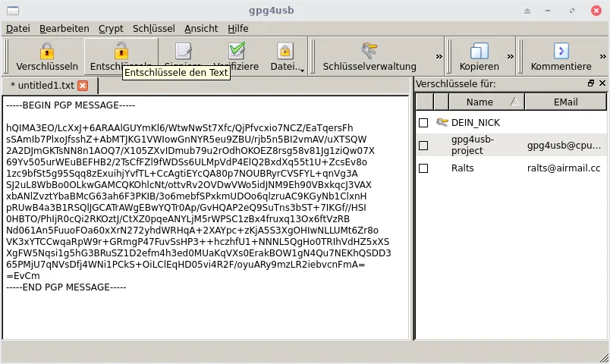This screenshot has height=364, width=610.
Task: Select the gpg4usb-project key name
Action: [473, 145]
